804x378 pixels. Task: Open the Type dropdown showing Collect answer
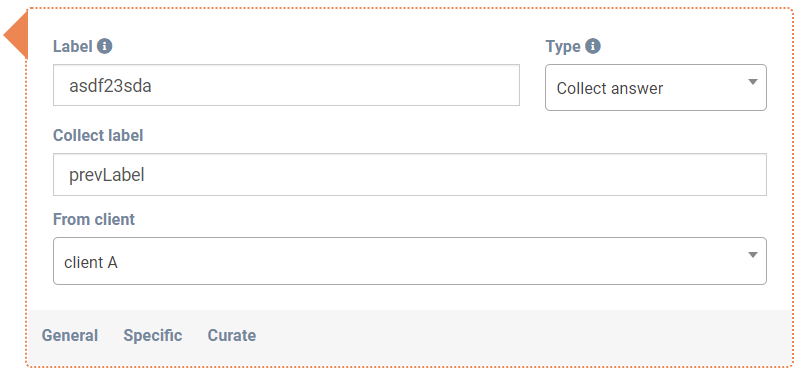click(656, 87)
